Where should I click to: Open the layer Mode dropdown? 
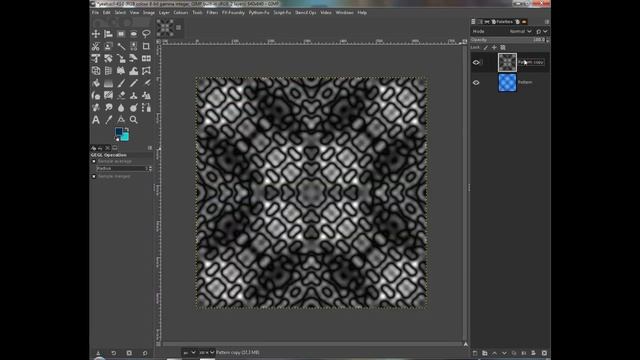[x=520, y=31]
